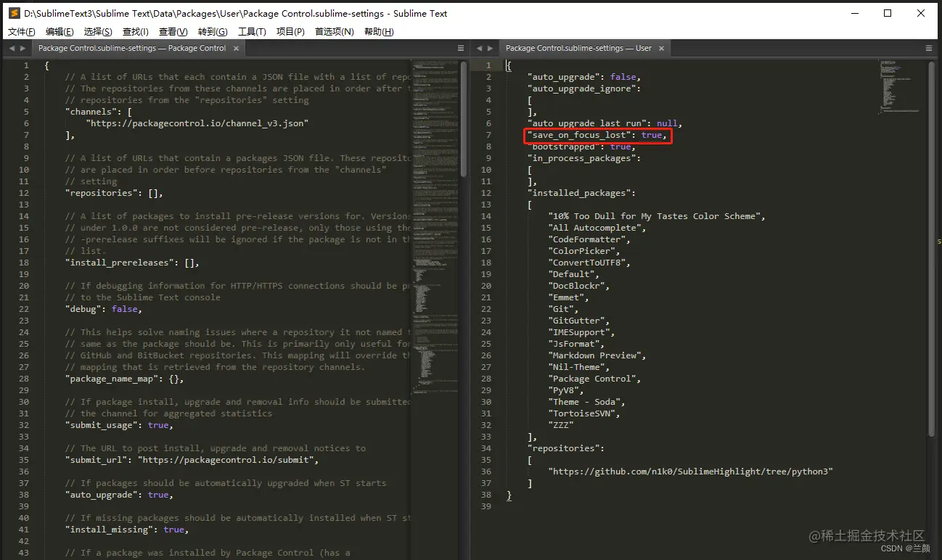The width and height of the screenshot is (942, 560).
Task: Click "debug": false line in left pane
Action: point(104,309)
